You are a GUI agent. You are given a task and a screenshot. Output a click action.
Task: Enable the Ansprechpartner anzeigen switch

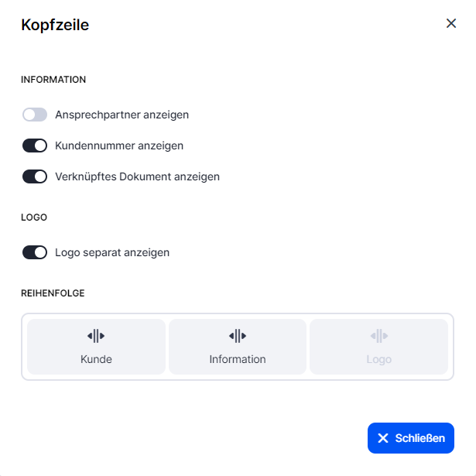(35, 115)
